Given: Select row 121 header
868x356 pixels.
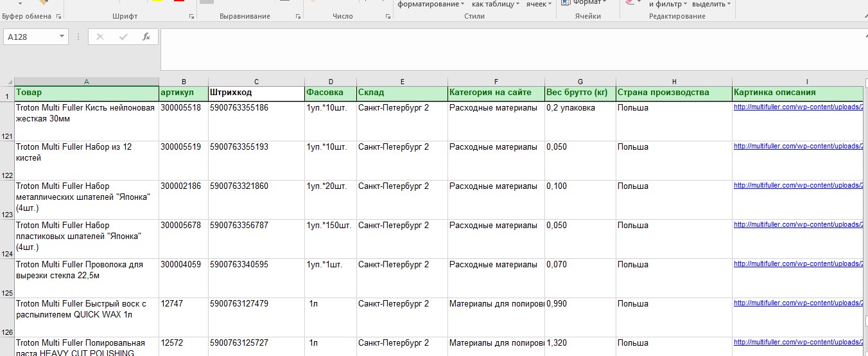Looking at the screenshot, I should pos(7,121).
